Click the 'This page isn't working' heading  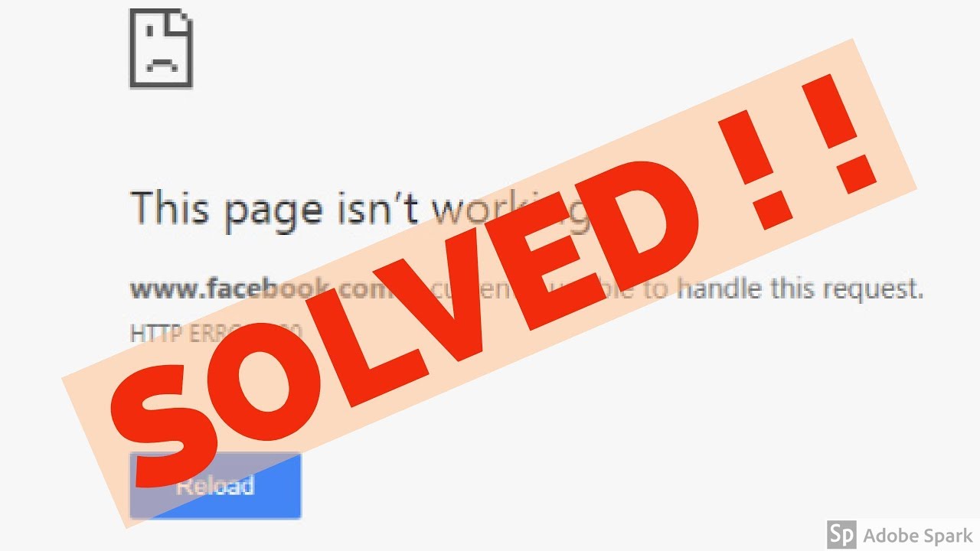(360, 209)
